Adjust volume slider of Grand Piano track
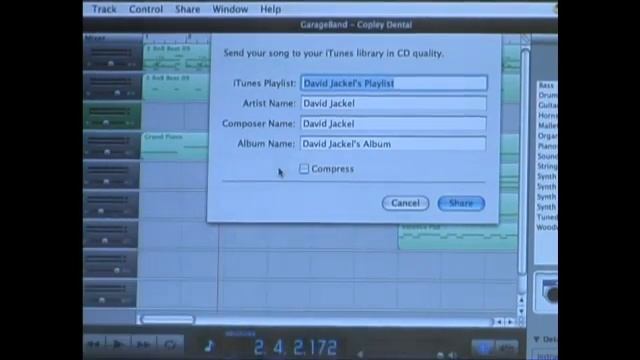 (107, 152)
